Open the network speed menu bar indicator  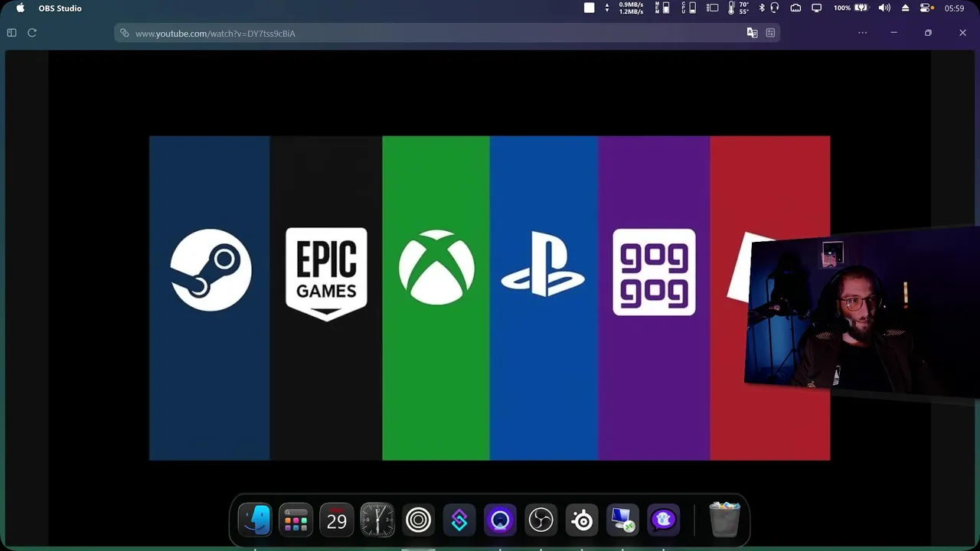[x=624, y=8]
